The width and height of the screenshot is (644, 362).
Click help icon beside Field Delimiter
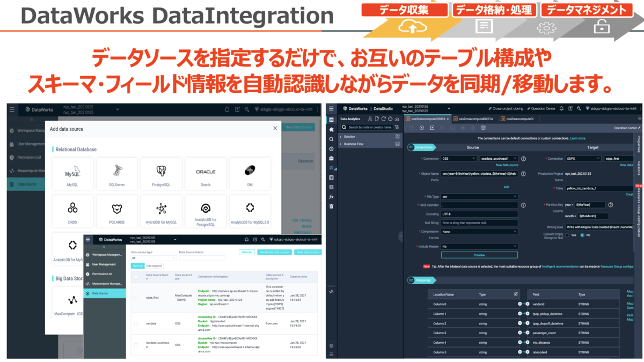pyautogui.click(x=523, y=205)
